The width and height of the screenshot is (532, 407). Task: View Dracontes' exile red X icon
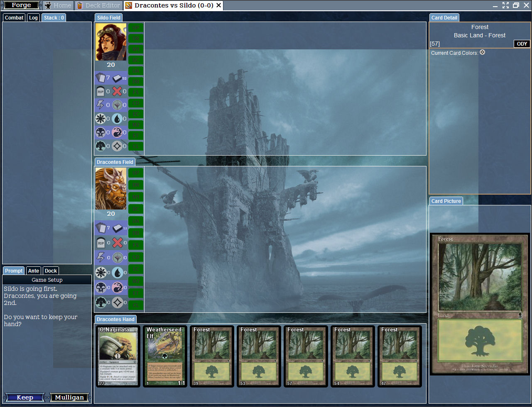[118, 243]
